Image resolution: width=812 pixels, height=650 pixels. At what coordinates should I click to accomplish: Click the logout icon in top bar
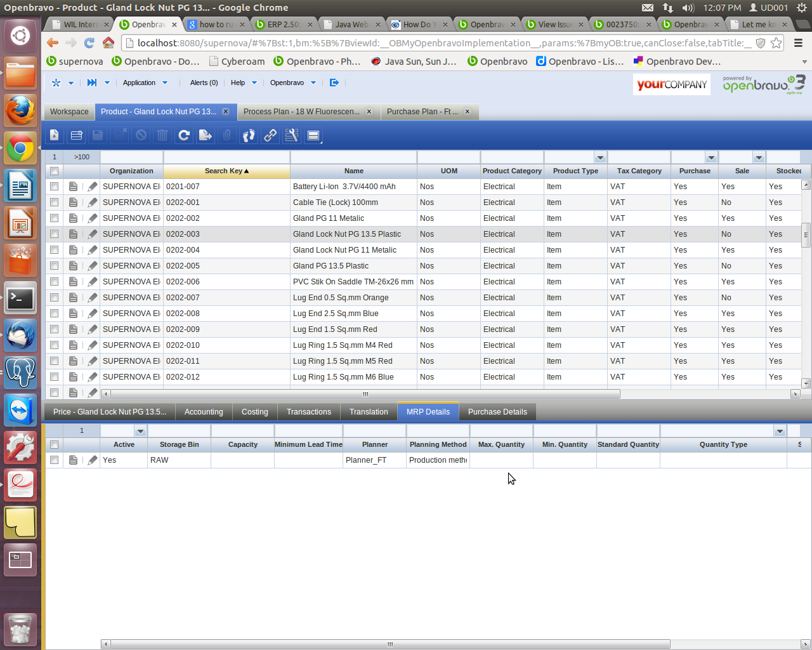[334, 83]
